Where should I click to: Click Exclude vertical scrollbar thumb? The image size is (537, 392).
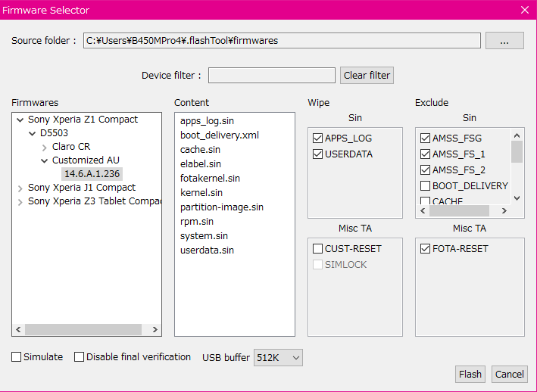pos(517,152)
